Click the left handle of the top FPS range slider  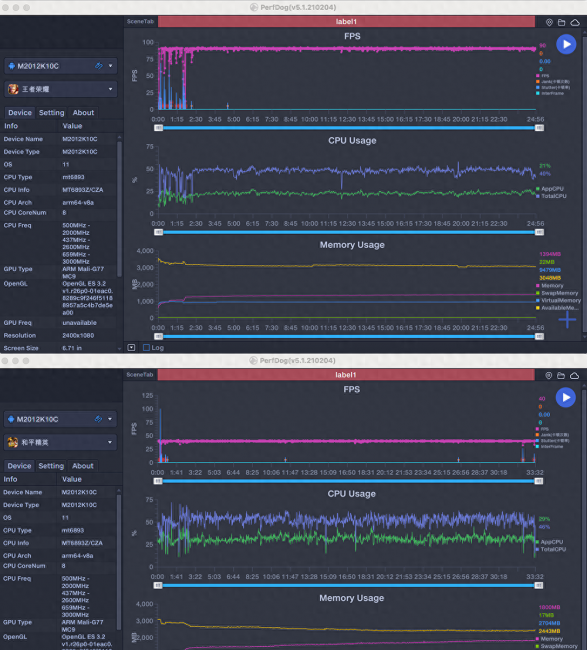point(158,128)
